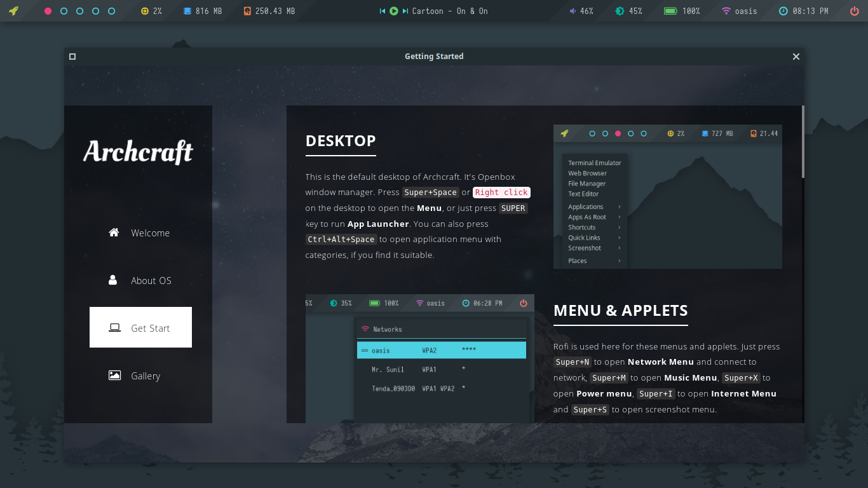Click the Super+Space key label
The height and width of the screenshot is (488, 868).
430,193
